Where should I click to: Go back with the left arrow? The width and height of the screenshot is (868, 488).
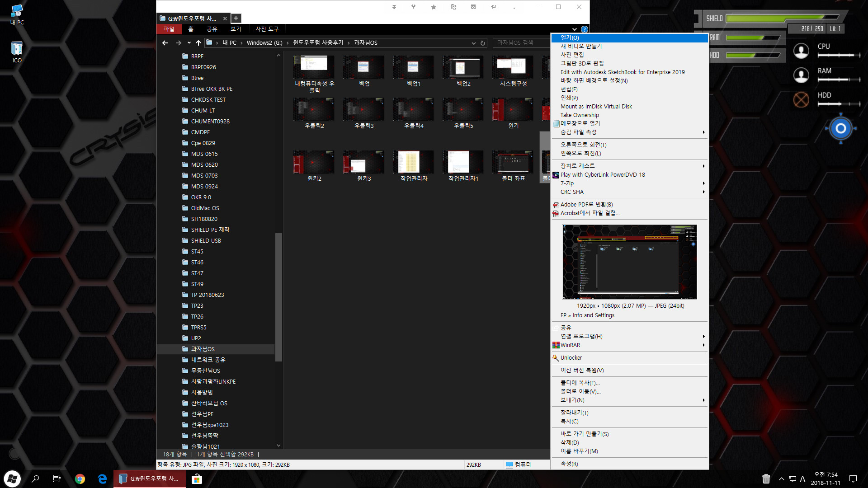(x=165, y=42)
